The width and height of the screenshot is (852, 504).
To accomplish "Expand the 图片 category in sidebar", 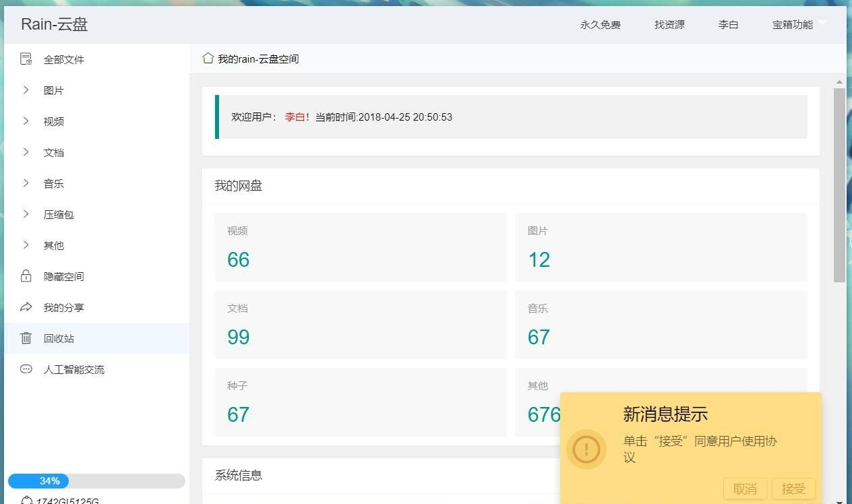I will 26,90.
